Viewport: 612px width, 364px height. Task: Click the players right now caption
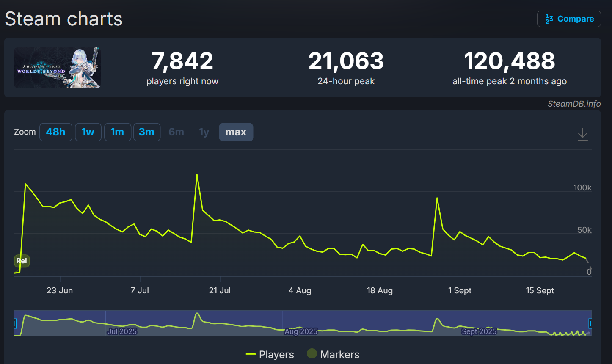[182, 81]
